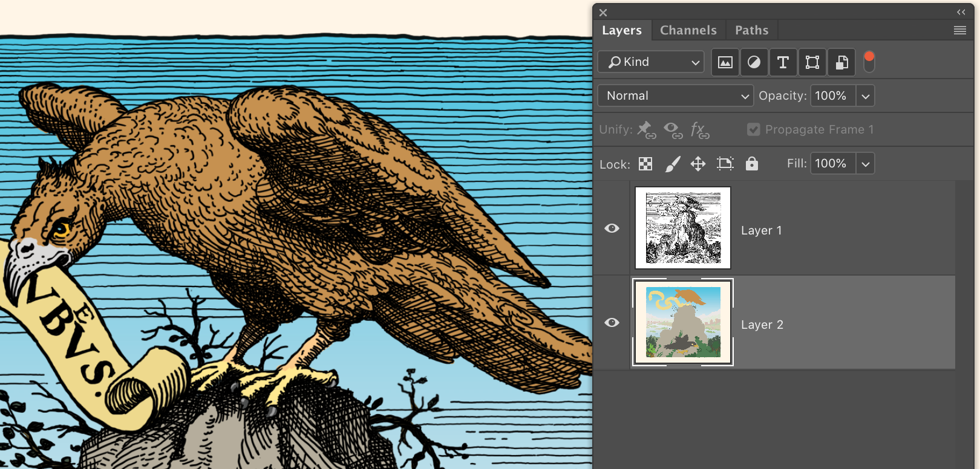Viewport: 980px width, 469px height.
Task: Click the Unify layer position icon
Action: (x=647, y=130)
